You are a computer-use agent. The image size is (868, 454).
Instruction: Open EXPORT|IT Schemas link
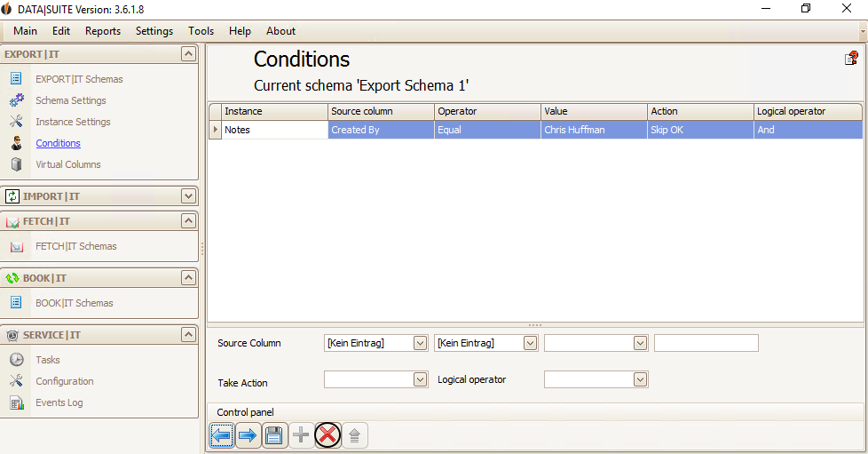79,79
